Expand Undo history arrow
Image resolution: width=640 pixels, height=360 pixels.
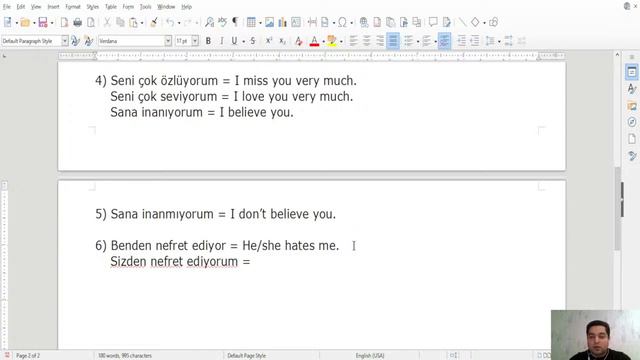pyautogui.click(x=179, y=23)
